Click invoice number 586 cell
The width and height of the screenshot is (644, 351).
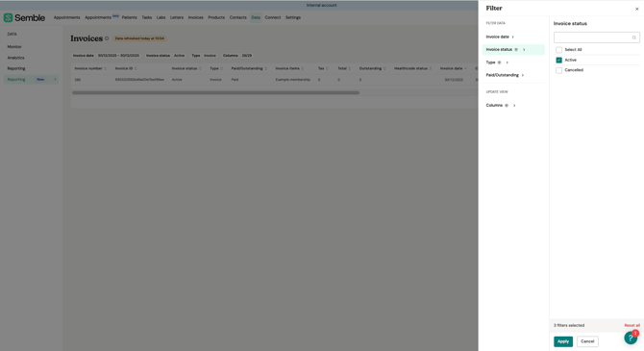[x=78, y=80]
